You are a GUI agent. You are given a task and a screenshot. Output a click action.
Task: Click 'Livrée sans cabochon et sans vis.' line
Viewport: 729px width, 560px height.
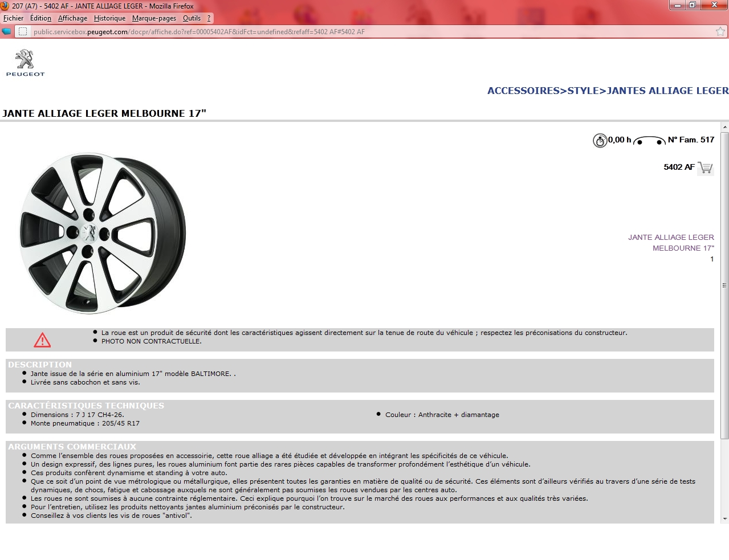click(x=85, y=382)
